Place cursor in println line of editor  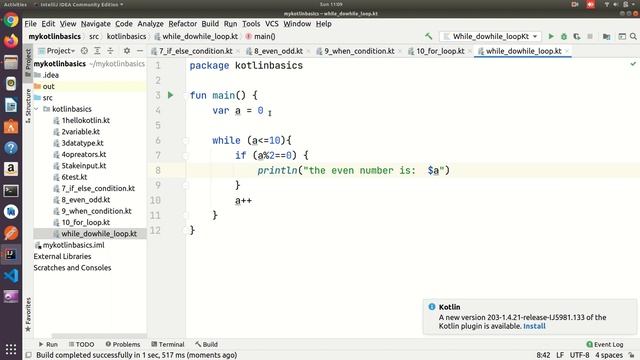coord(413,170)
